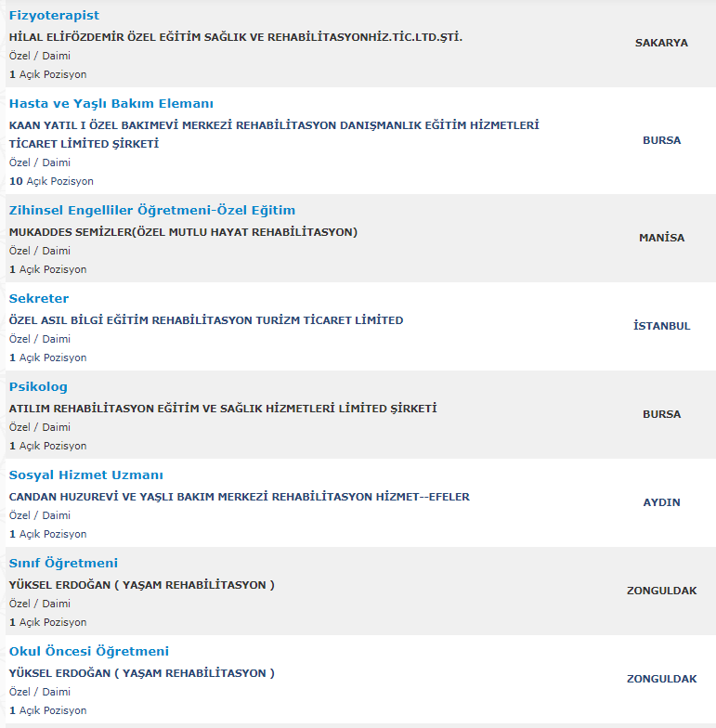Open the Psikolog job posting
Screen dimensions: 716x728
[x=38, y=387]
